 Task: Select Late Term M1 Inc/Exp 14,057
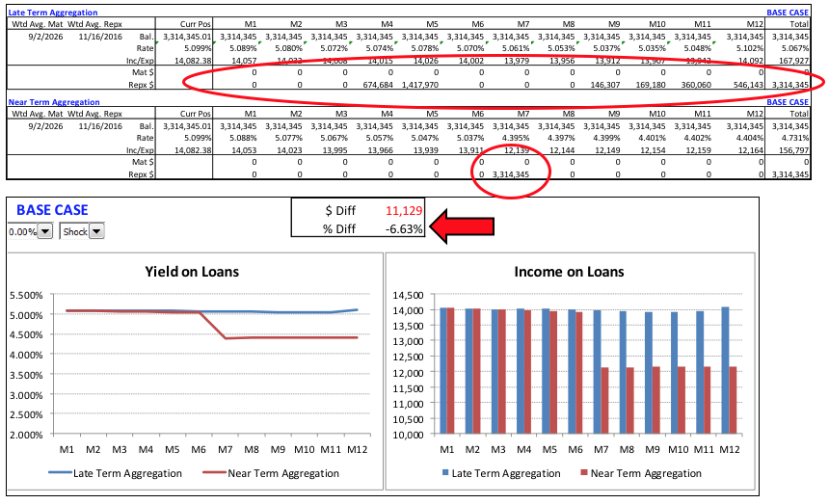tap(244, 61)
